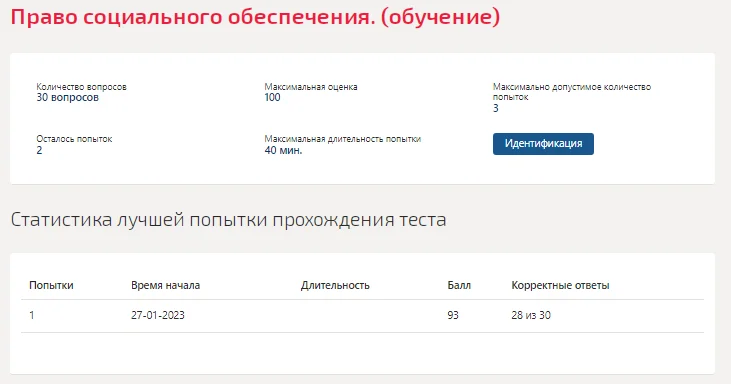
Task: Click the Время начала column header
Action: (x=166, y=285)
